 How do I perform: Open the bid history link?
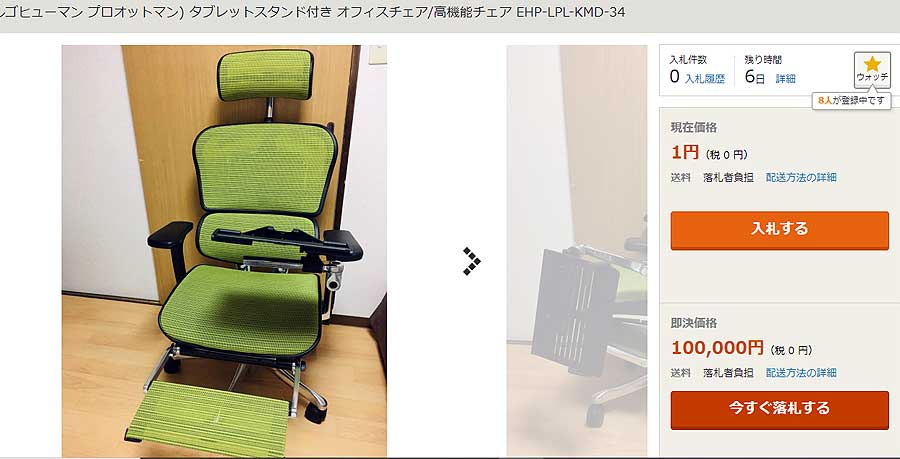click(x=704, y=79)
